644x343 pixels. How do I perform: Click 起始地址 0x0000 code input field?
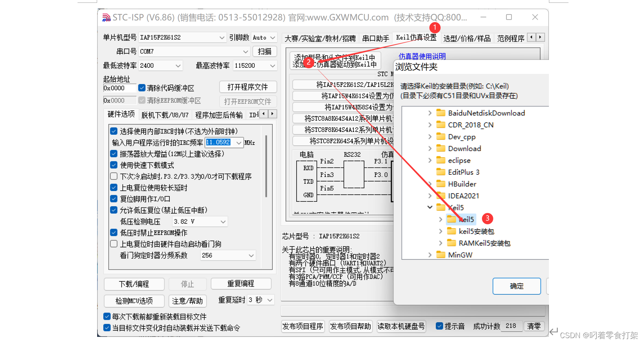[x=120, y=88]
